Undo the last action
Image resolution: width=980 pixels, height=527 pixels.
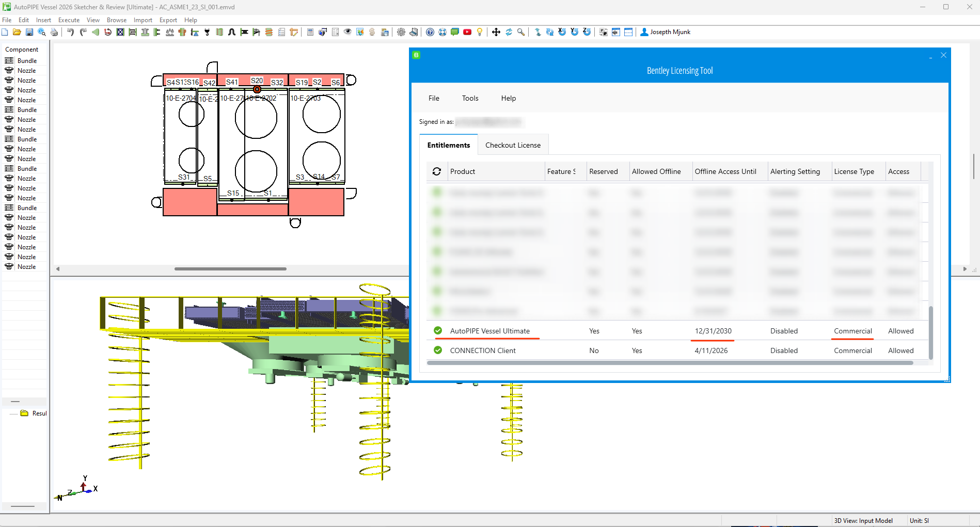[x=70, y=32]
